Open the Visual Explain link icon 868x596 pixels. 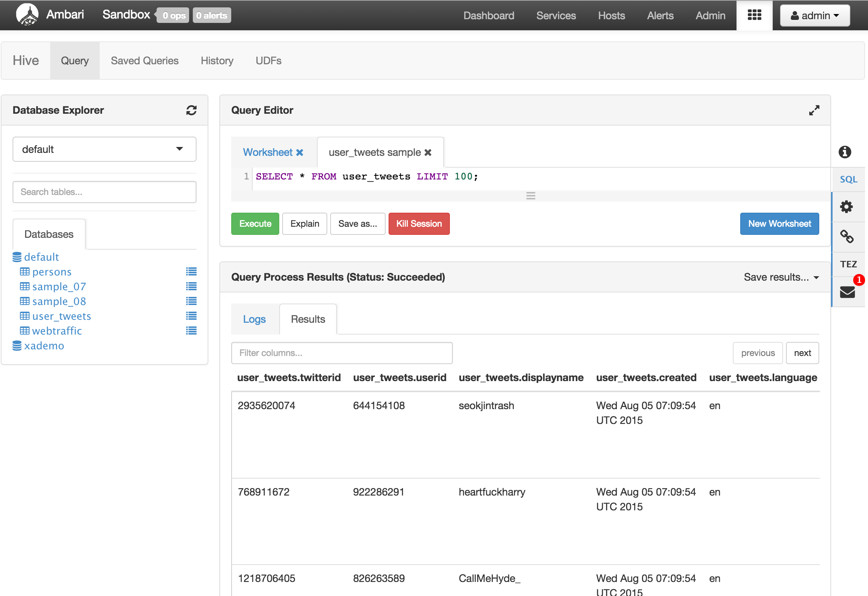(x=846, y=236)
